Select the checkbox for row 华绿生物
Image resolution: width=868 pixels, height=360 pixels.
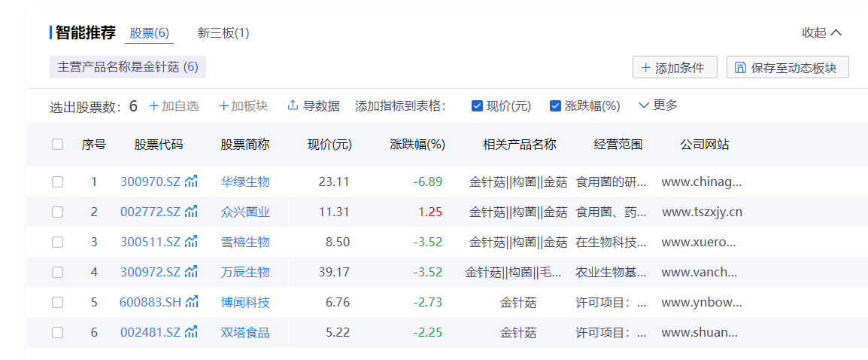(x=58, y=182)
